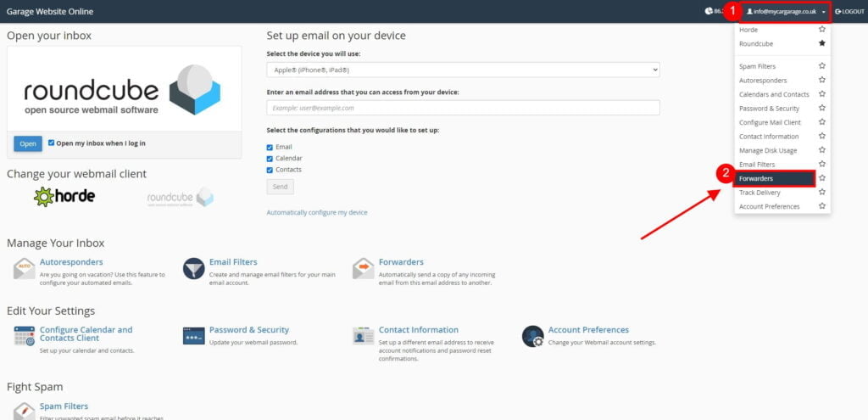Click the Garage Website Online title
The image size is (868, 420).
click(x=50, y=12)
